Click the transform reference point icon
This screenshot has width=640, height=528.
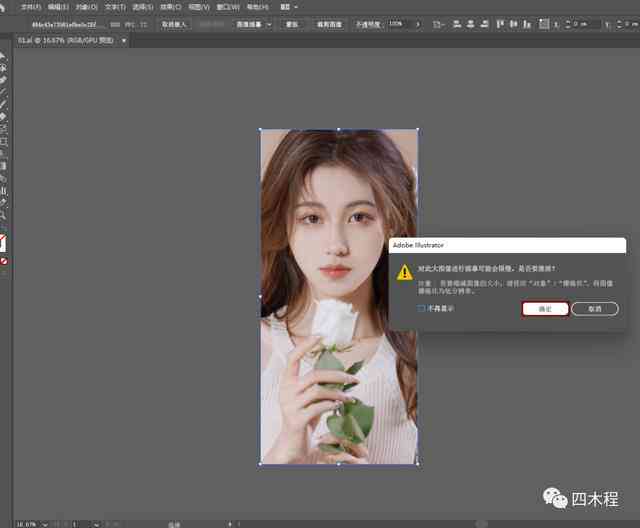coord(544,24)
